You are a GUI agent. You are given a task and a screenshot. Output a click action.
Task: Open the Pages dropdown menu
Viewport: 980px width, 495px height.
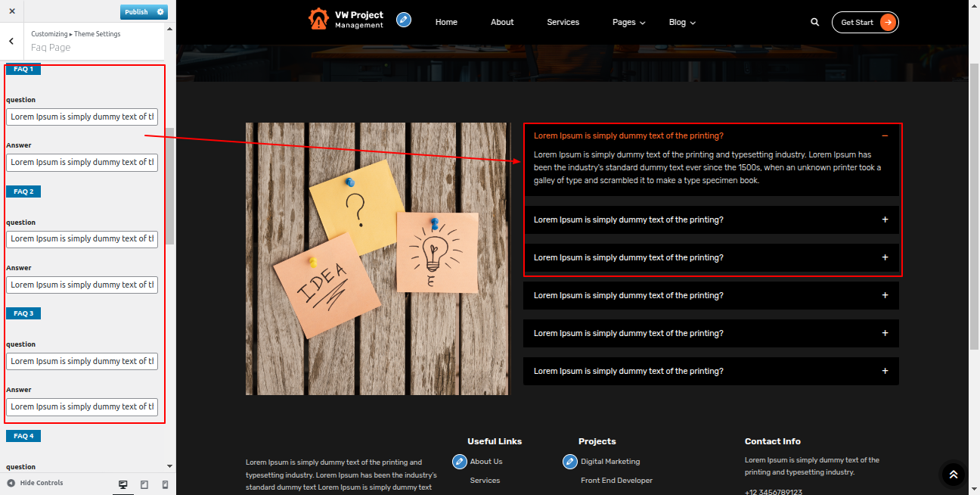pos(628,23)
